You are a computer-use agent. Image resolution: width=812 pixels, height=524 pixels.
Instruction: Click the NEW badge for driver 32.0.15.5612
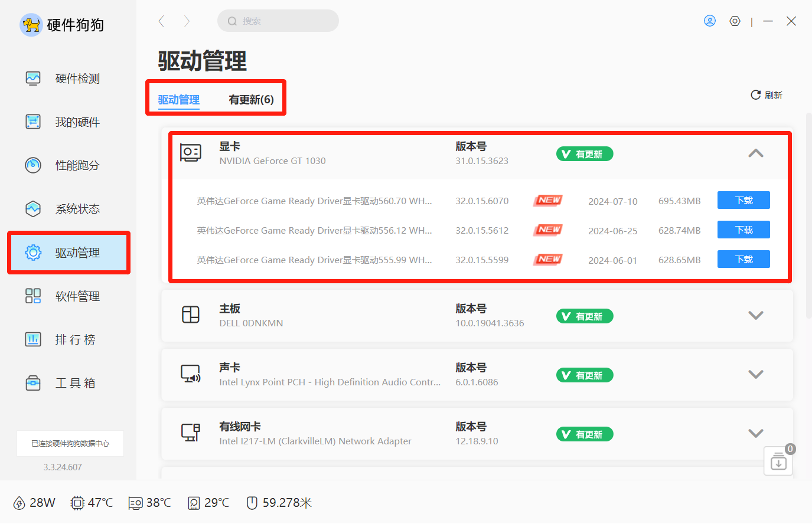tap(548, 230)
